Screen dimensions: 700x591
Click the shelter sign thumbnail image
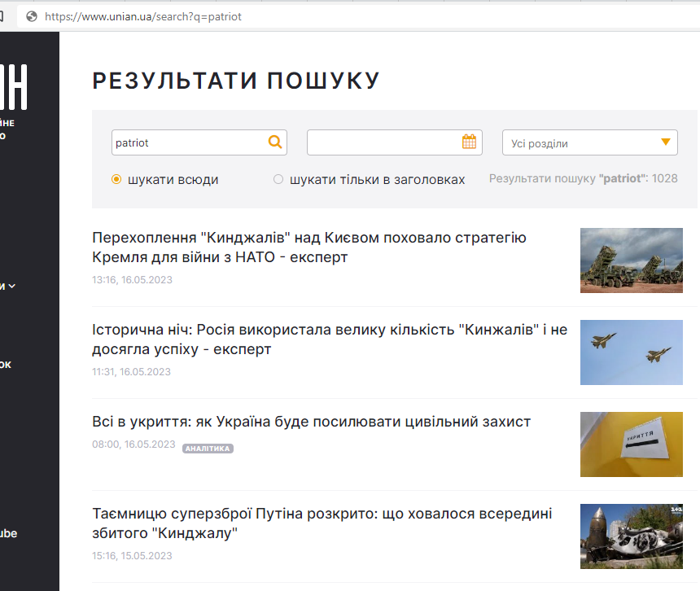point(631,444)
